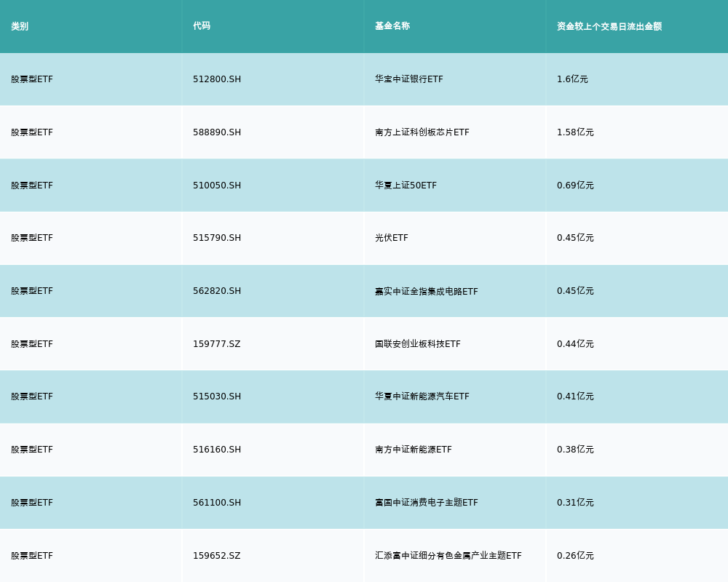Click the 0.26亿元 outflow value
728x582 pixels.
click(x=575, y=556)
